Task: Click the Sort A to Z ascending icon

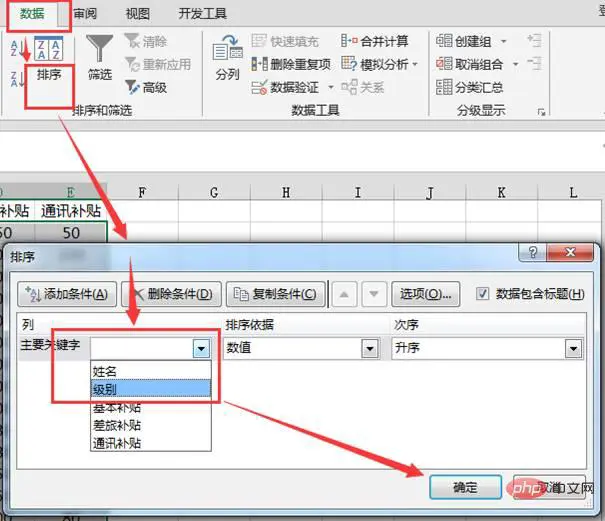Action: pos(15,48)
